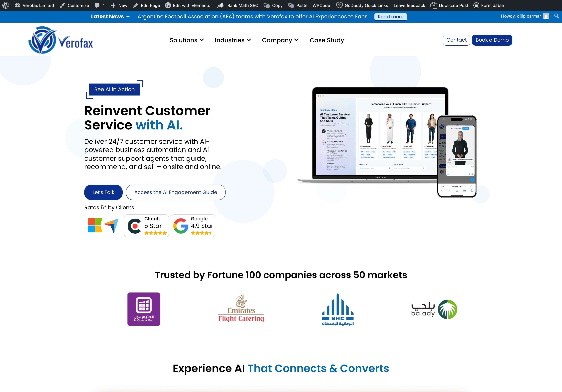Expand the Company dropdown menu
The width and height of the screenshot is (562, 392).
(280, 40)
